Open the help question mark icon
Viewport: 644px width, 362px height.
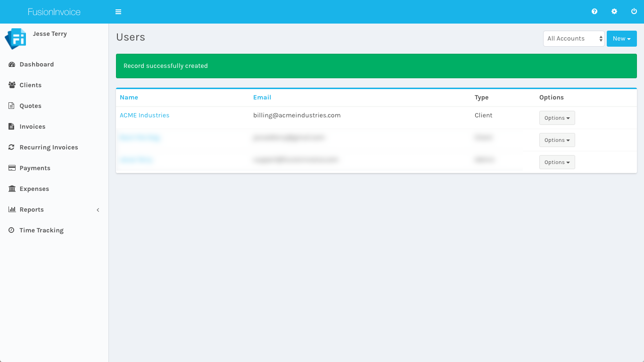click(x=594, y=12)
